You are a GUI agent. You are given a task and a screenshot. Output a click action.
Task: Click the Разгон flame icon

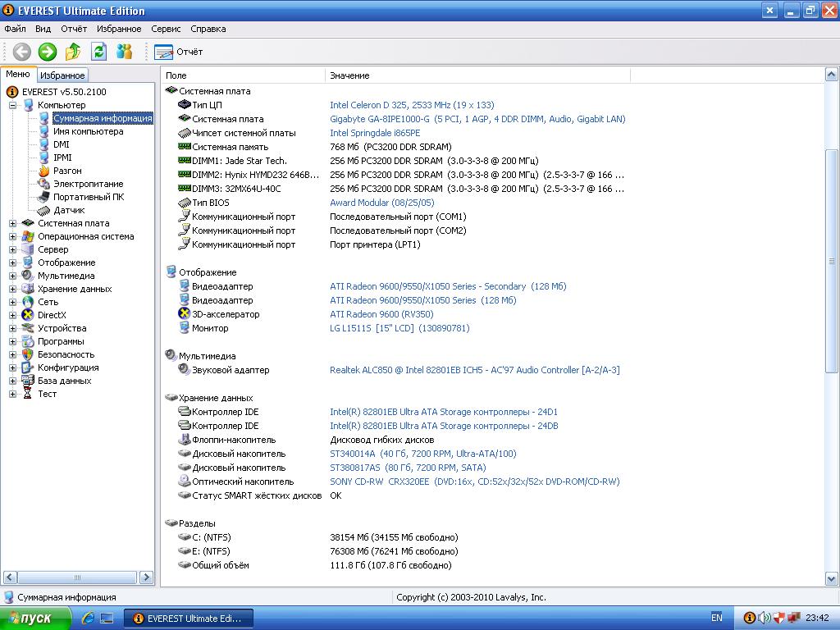pos(44,171)
